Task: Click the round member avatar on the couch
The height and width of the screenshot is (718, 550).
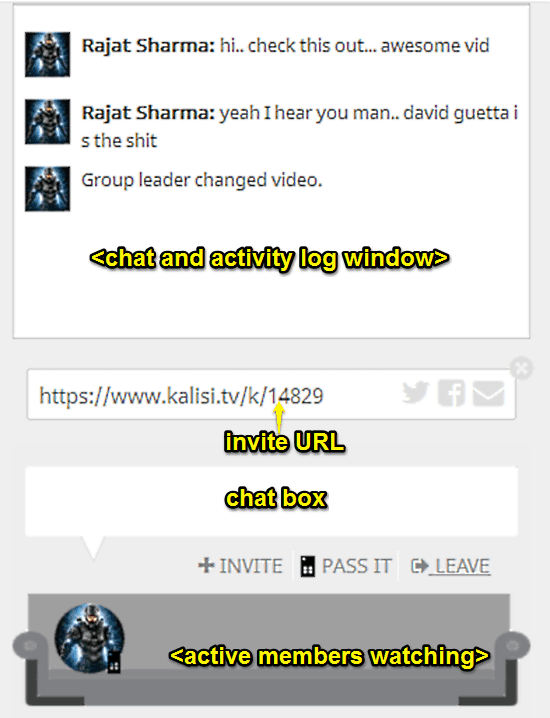Action: pyautogui.click(x=89, y=638)
